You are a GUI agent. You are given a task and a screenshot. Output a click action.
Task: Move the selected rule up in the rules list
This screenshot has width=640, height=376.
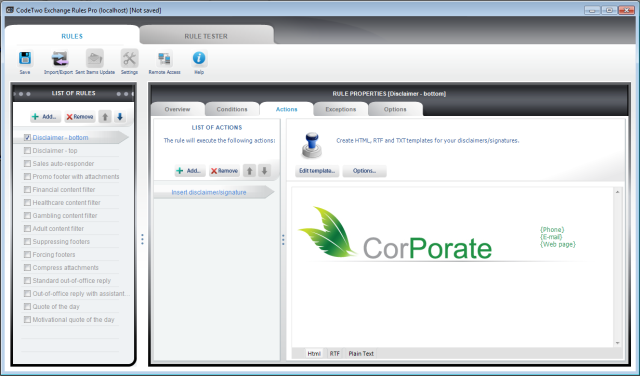click(105, 117)
